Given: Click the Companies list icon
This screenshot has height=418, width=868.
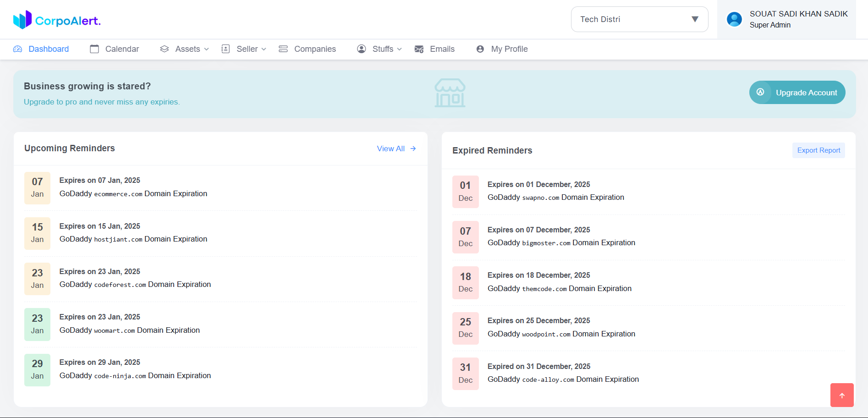Looking at the screenshot, I should tap(283, 49).
